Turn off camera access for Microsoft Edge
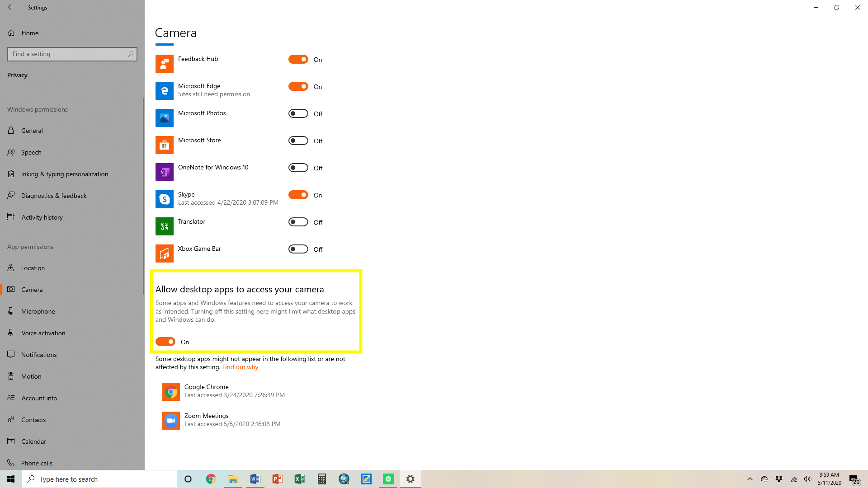The height and width of the screenshot is (488, 868). [298, 86]
